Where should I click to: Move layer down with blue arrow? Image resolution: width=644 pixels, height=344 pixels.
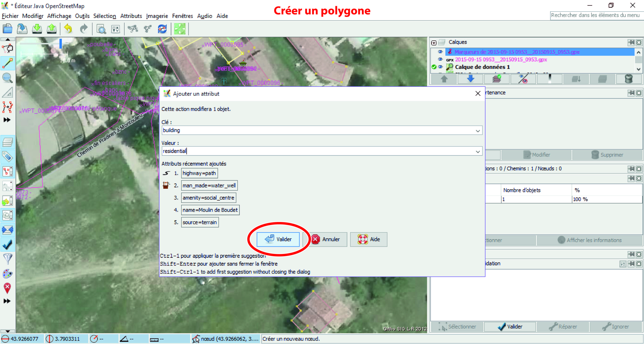pyautogui.click(x=470, y=79)
